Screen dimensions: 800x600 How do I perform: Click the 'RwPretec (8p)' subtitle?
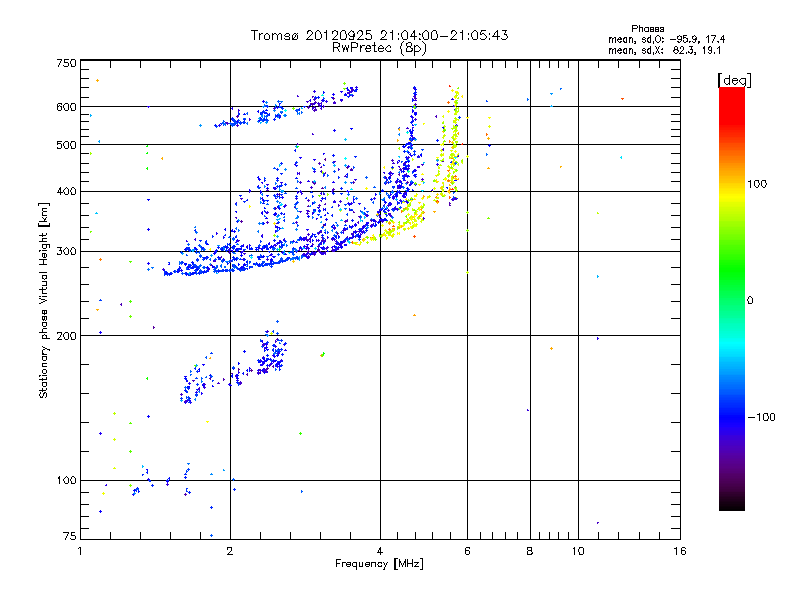tap(379, 48)
